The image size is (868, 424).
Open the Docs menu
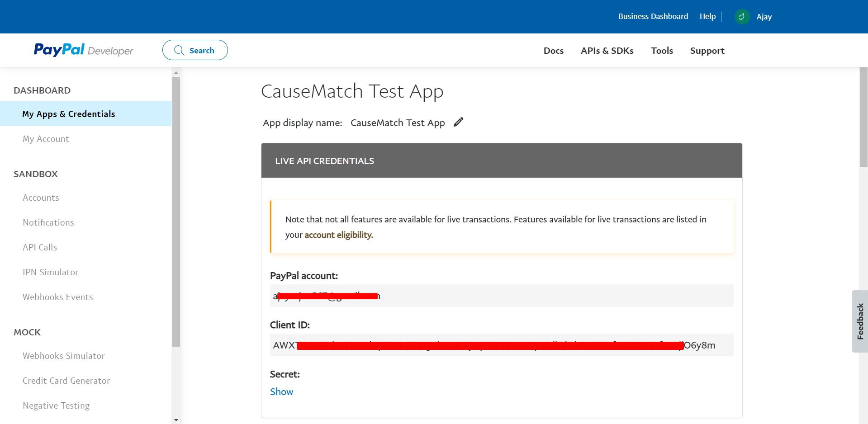[x=554, y=51]
